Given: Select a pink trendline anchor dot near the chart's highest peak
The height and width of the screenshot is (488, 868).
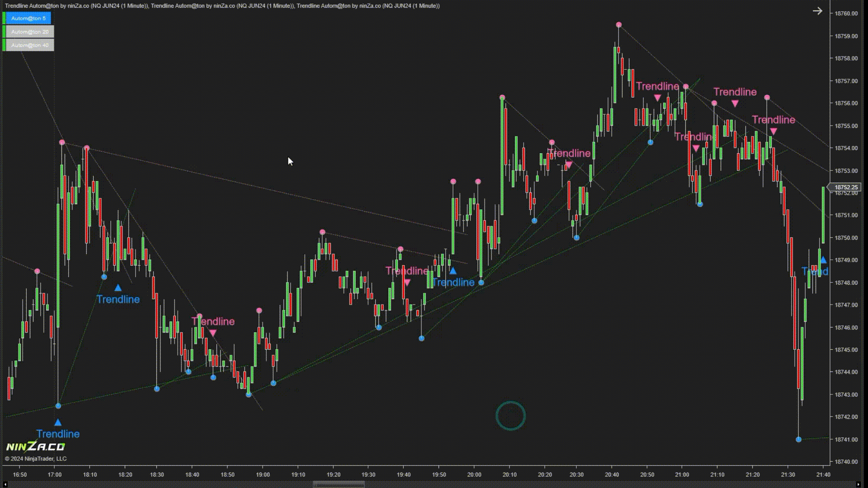Looking at the screenshot, I should point(618,25).
